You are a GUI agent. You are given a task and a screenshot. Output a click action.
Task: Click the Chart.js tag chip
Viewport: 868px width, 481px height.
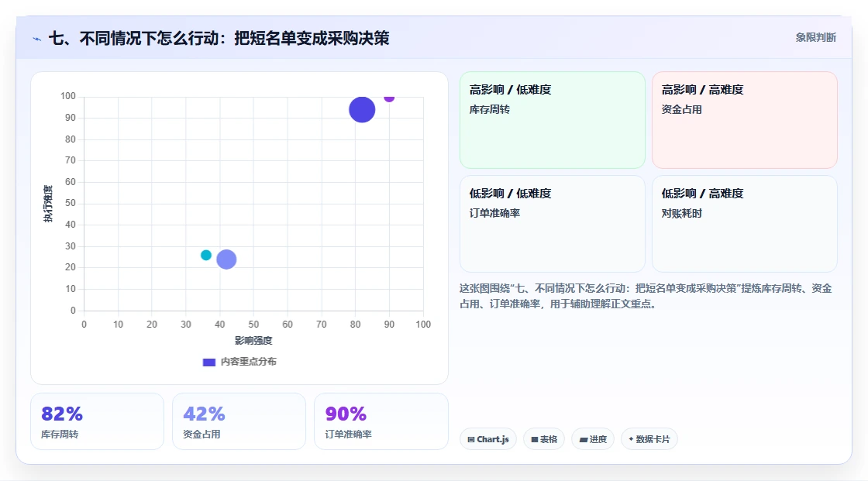point(488,439)
